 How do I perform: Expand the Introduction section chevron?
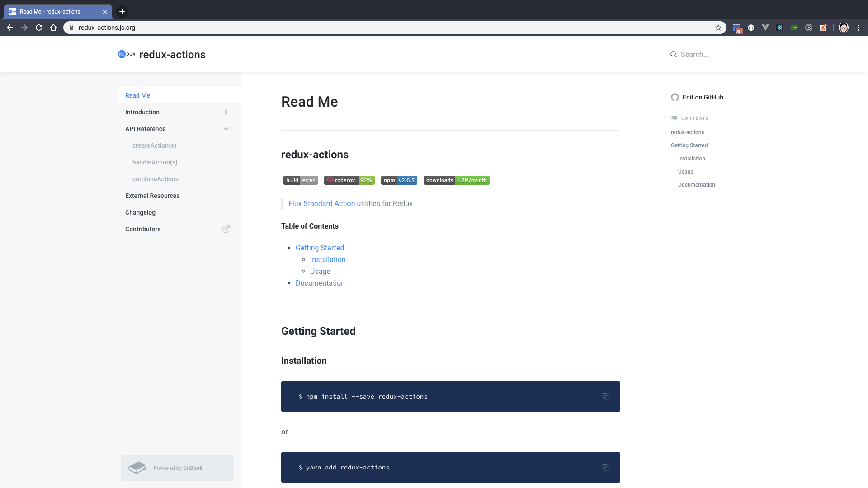226,112
